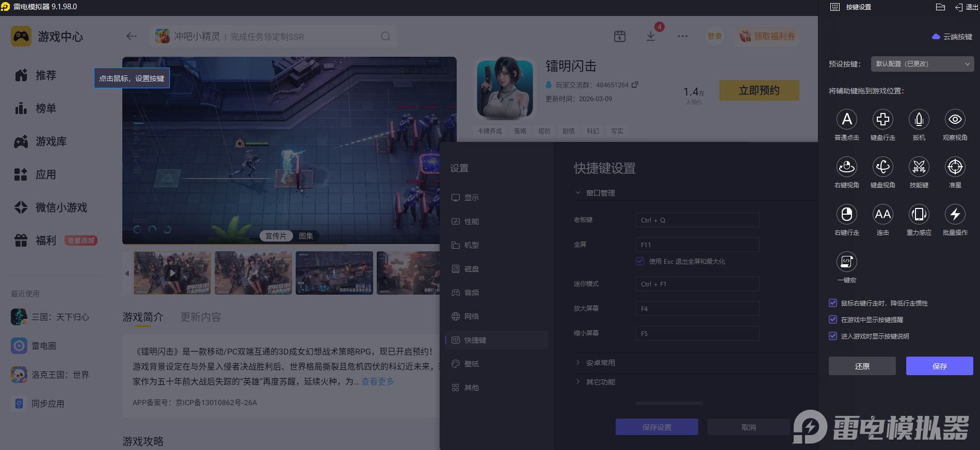Viewport: 980px width, 450px height.
Task: Open the three-dot more menu
Action: 683,36
